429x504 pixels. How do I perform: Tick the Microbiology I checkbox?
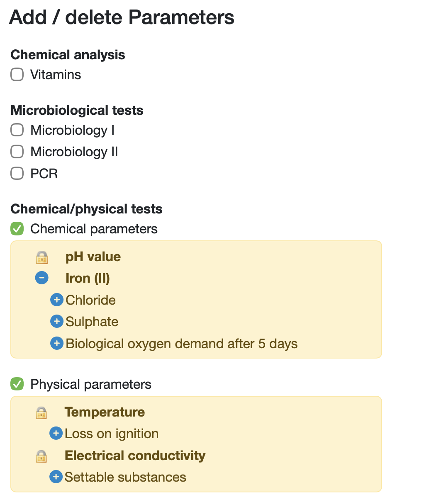17,130
